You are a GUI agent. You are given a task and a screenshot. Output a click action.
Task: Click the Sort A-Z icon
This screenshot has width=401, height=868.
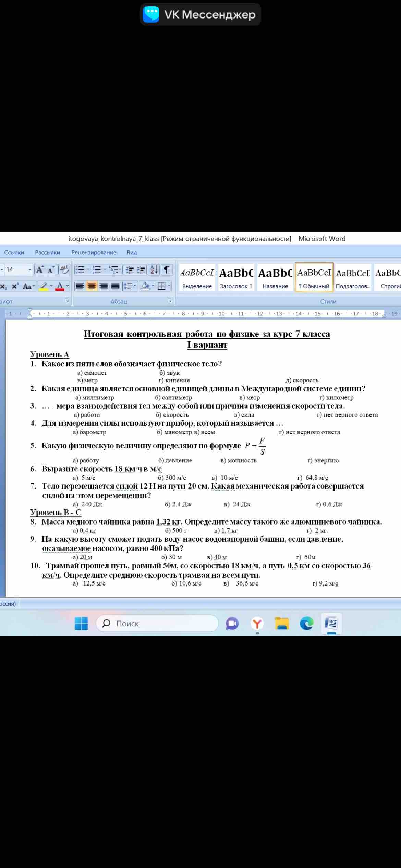click(x=154, y=269)
